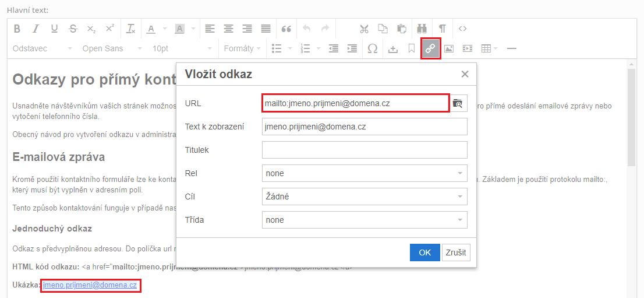Click the Titulek input field

pos(365,150)
